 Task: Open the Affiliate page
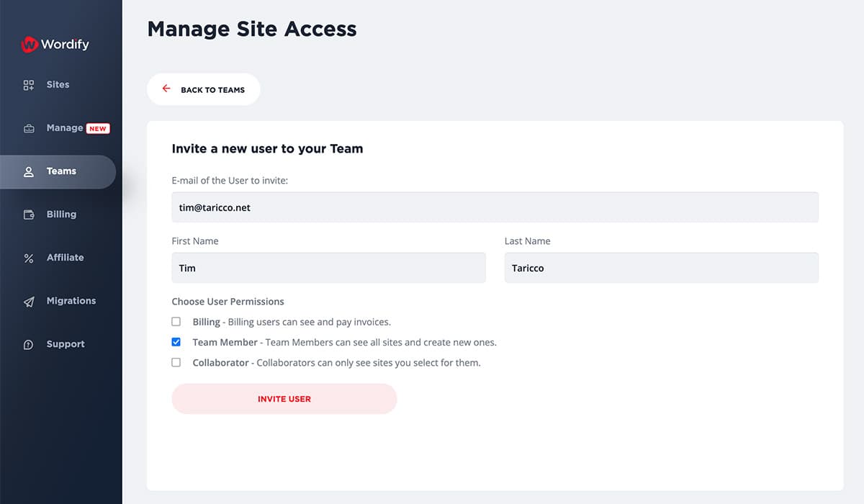tap(65, 258)
